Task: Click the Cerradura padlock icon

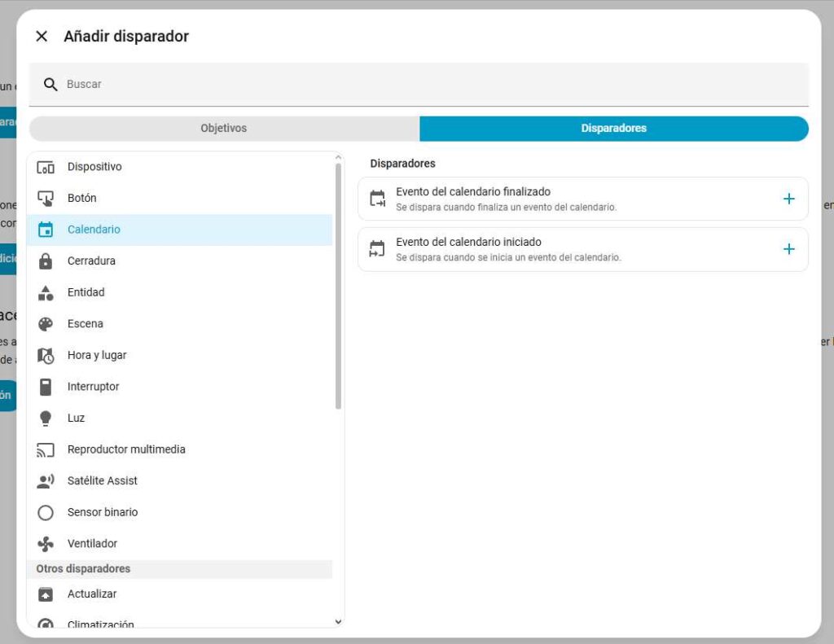Action: click(46, 261)
